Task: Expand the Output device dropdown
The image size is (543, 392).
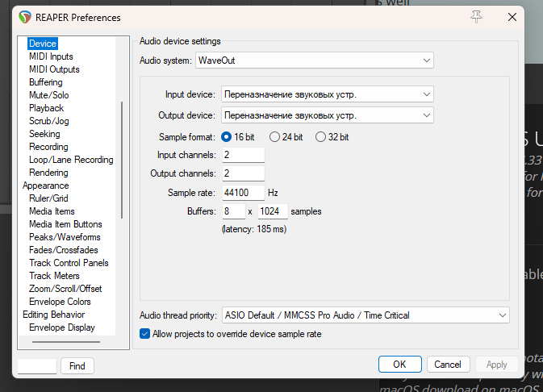Action: pyautogui.click(x=328, y=115)
